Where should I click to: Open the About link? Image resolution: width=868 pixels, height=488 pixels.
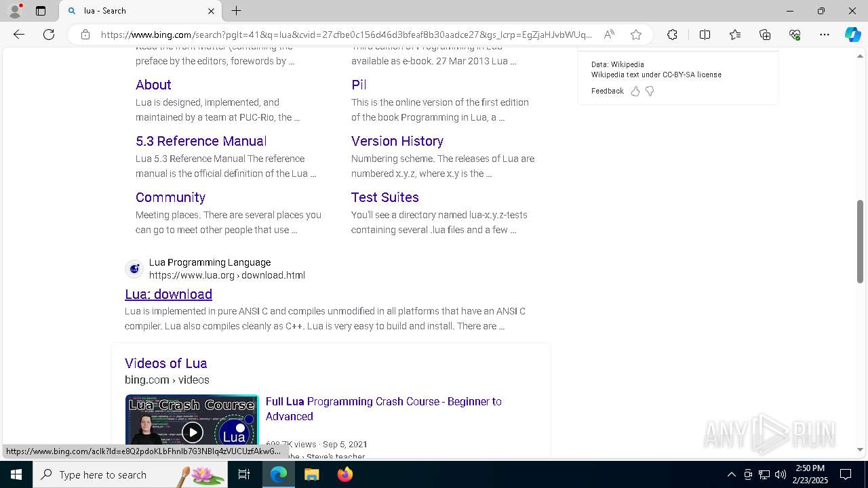pos(153,85)
